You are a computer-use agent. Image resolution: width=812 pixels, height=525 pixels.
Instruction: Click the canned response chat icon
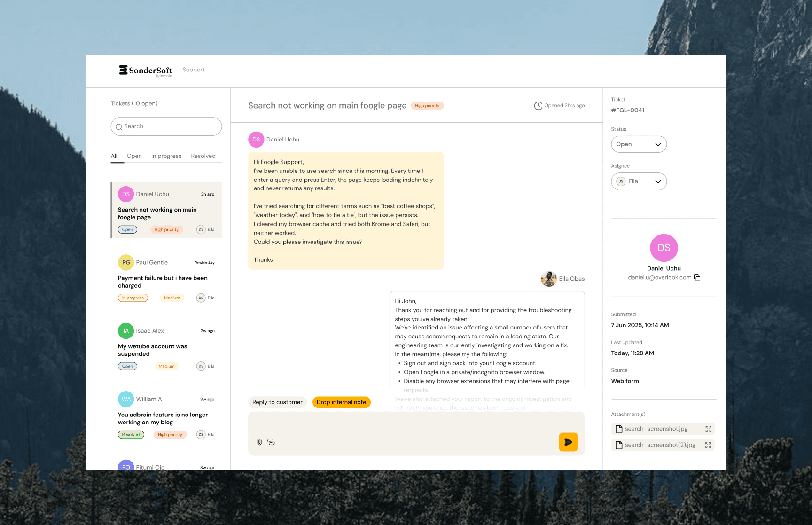271,442
